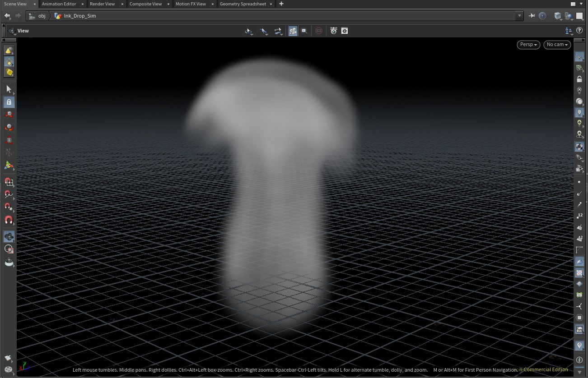Toggle the pin pane icon in path bar
The image size is (588, 378).
[x=532, y=16]
